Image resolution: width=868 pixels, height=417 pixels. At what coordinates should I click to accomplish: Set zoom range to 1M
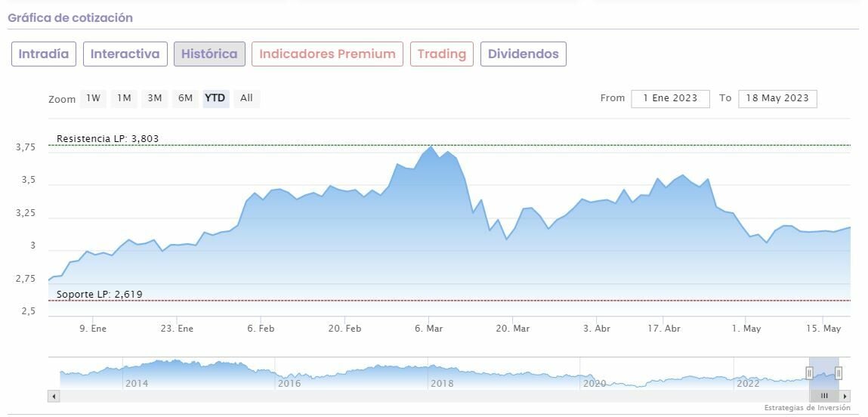(x=124, y=98)
